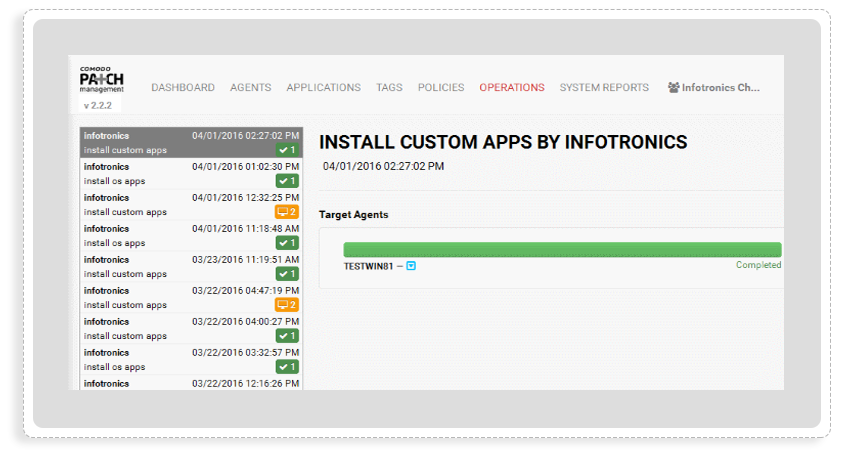The height and width of the screenshot is (450, 850).
Task: Open the DASHBOARD tab
Action: coord(183,87)
